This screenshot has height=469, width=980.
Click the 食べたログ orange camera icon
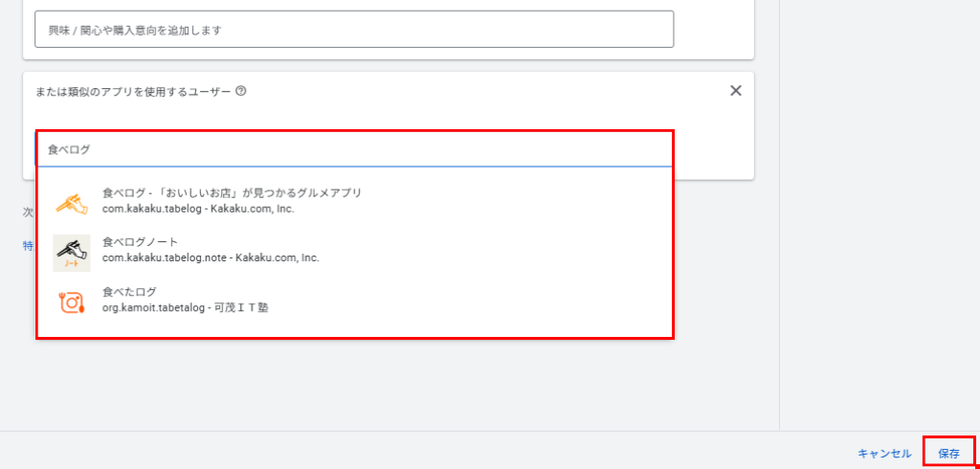click(x=72, y=302)
